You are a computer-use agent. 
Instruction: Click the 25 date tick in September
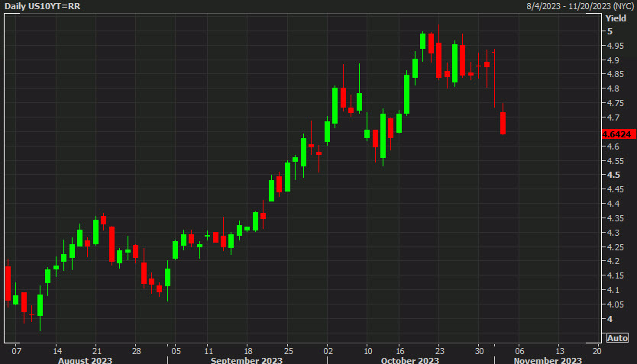pos(288,351)
